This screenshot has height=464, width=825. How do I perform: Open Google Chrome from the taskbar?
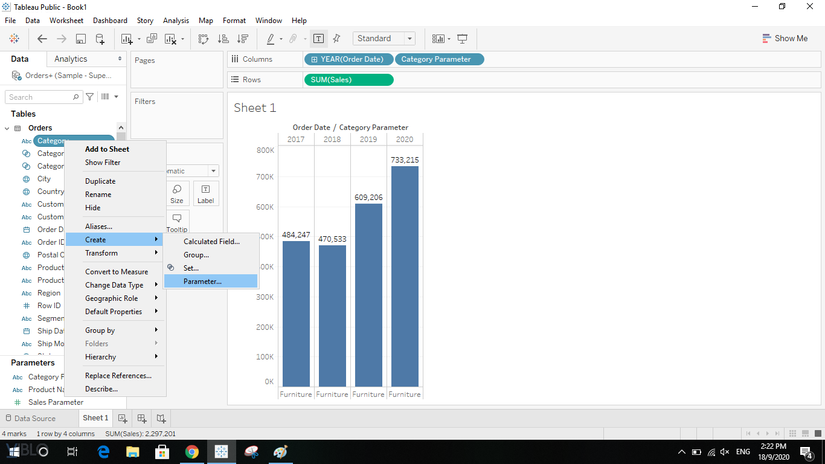(x=192, y=452)
